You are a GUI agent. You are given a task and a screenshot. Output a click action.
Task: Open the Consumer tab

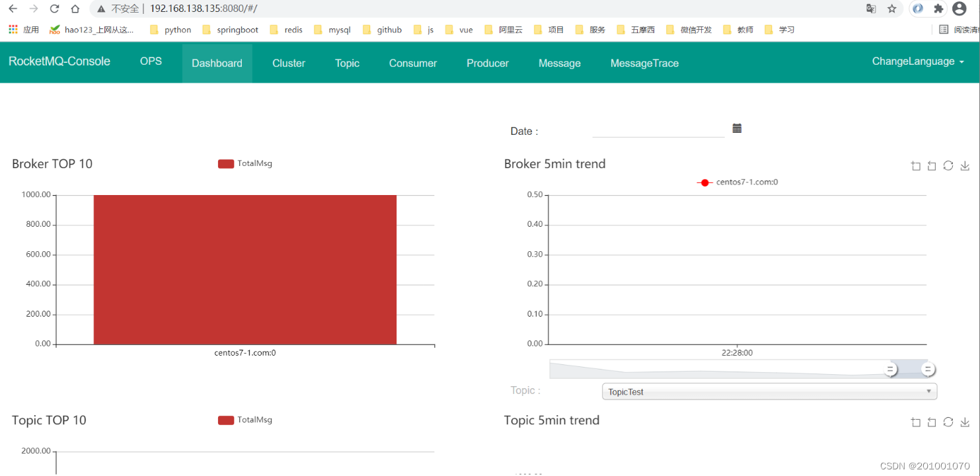(x=413, y=63)
